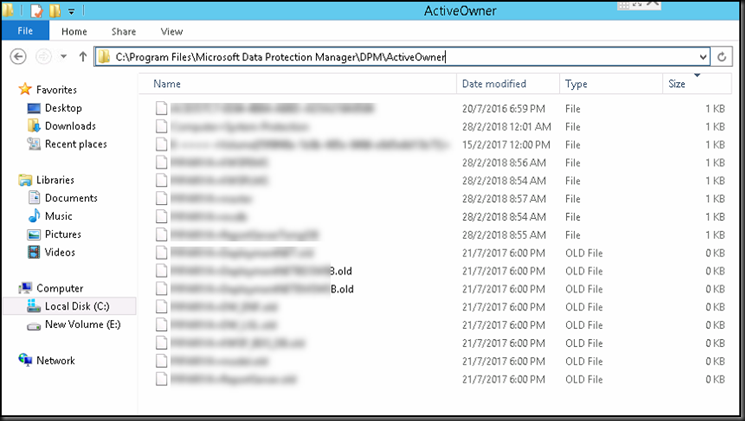
Task: Switch to the Home tab
Action: click(74, 31)
